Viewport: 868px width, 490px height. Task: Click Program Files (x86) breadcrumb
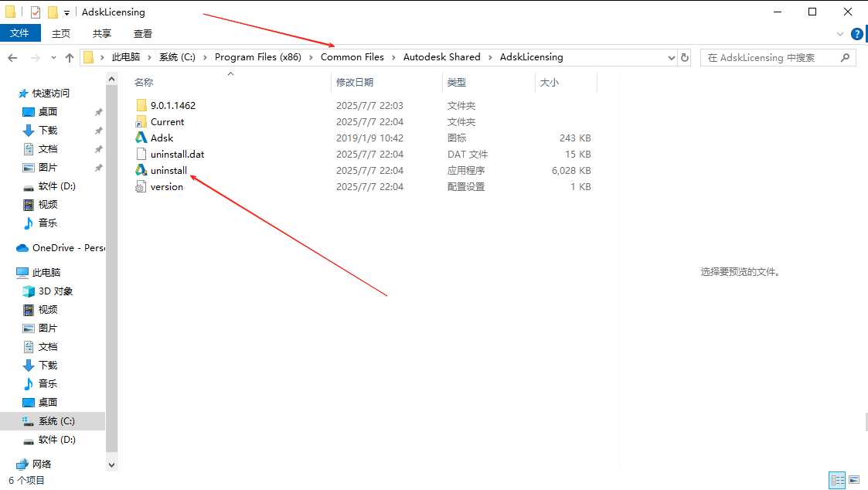pos(258,57)
